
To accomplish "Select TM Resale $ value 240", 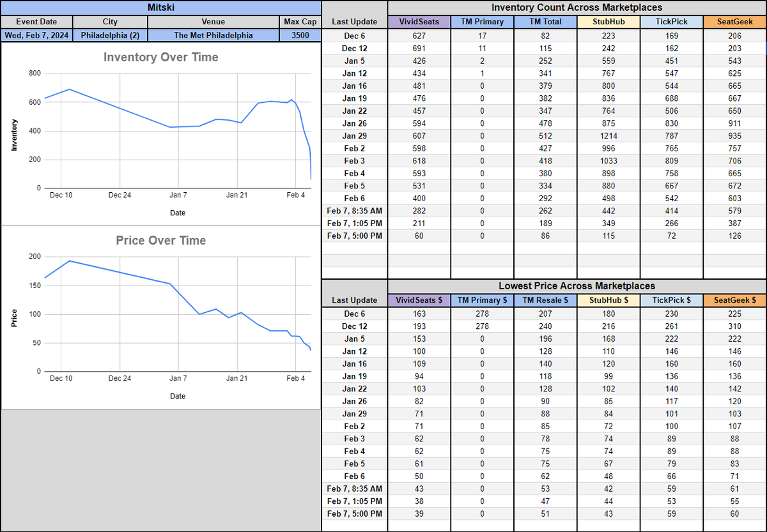I will click(545, 326).
